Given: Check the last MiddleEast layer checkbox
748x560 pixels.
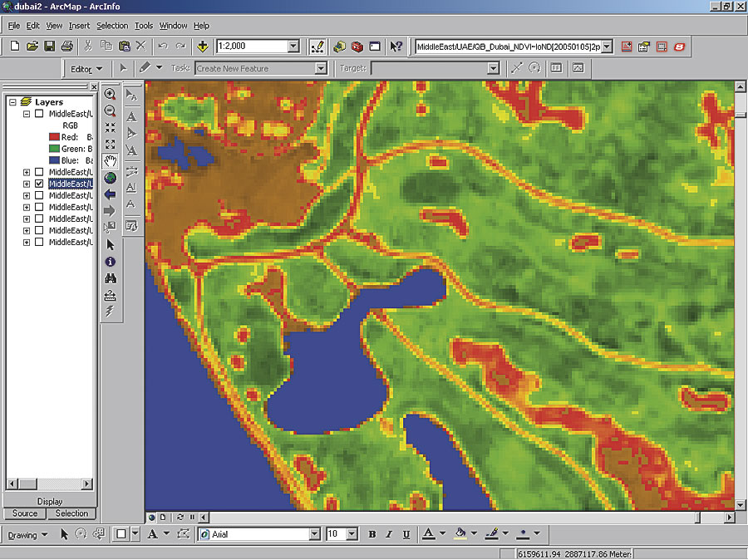Looking at the screenshot, I should point(39,242).
